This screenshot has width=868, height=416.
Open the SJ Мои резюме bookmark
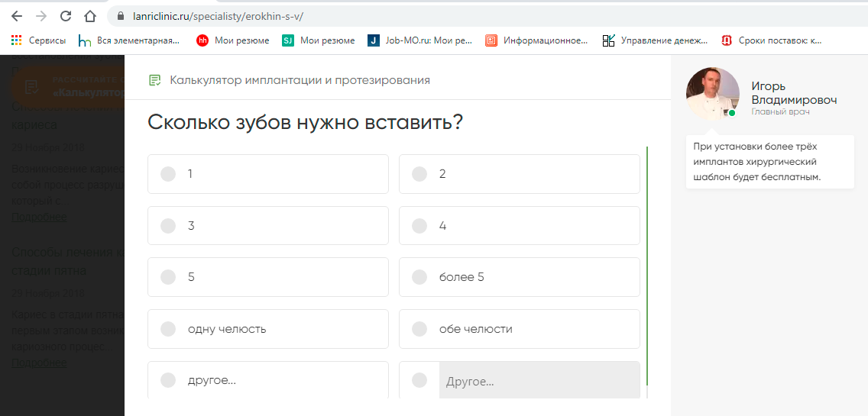click(319, 40)
